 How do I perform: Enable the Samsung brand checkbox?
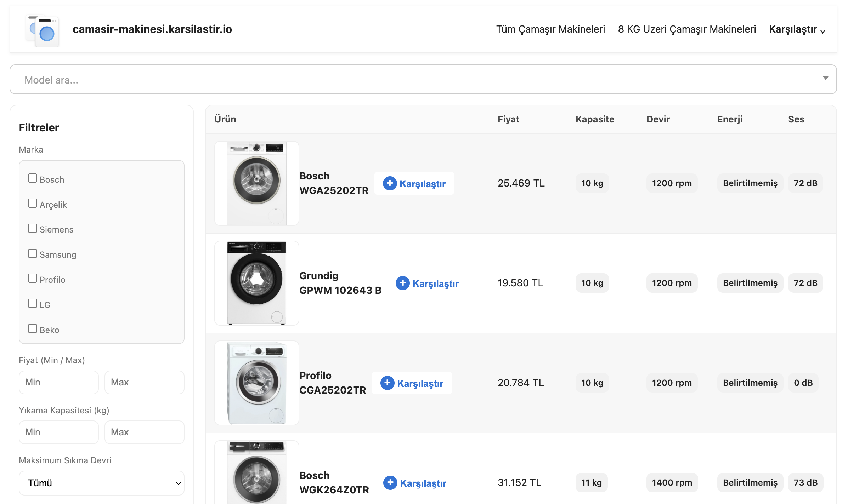tap(33, 253)
